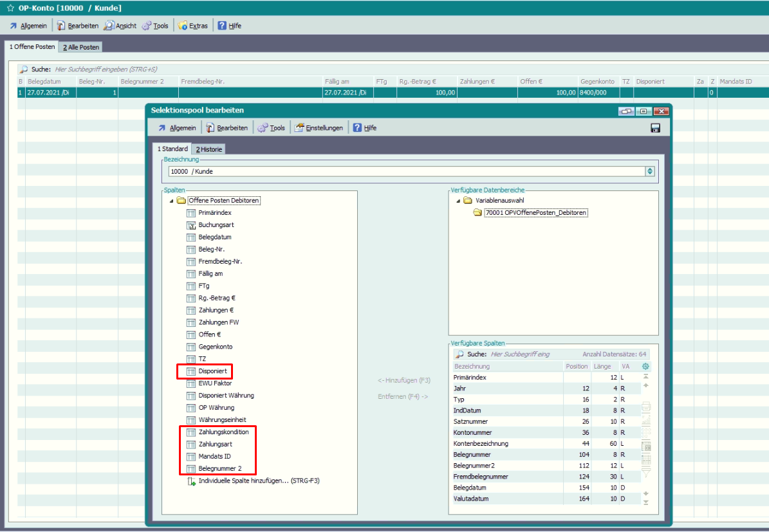Click the star icon in OP-Konto title bar
Screen dimensions: 769x532
pyautogui.click(x=10, y=8)
